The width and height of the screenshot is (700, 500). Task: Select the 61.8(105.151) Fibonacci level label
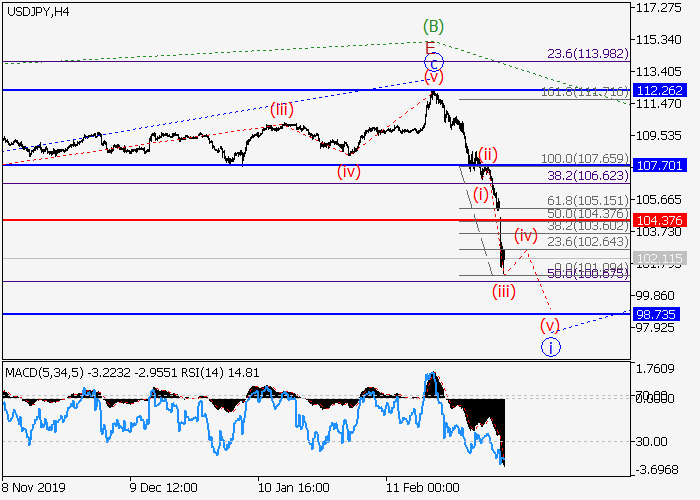coord(587,200)
